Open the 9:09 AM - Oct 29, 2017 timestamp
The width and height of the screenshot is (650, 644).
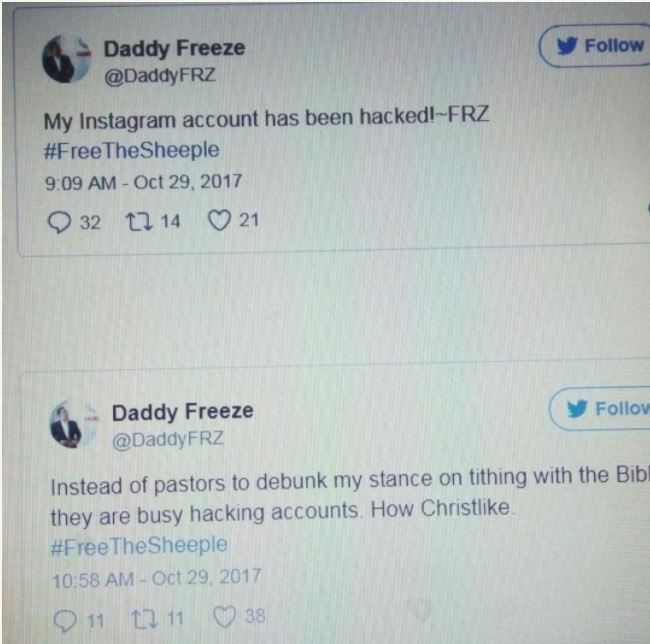(x=143, y=182)
